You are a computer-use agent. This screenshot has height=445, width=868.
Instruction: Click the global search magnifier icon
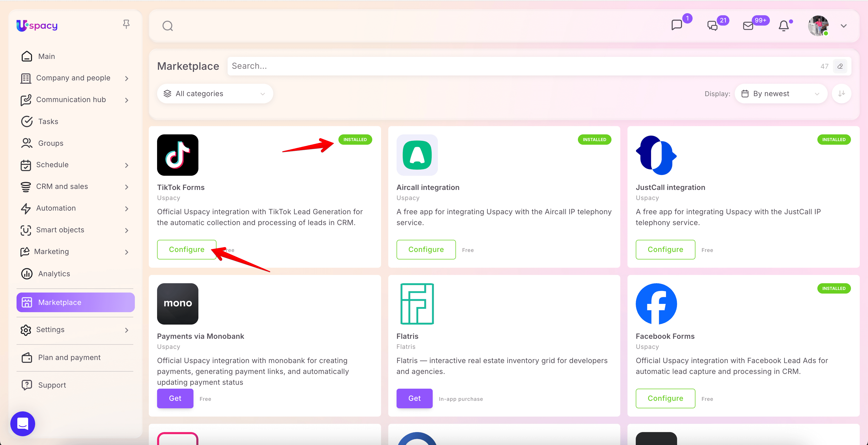pyautogui.click(x=167, y=26)
